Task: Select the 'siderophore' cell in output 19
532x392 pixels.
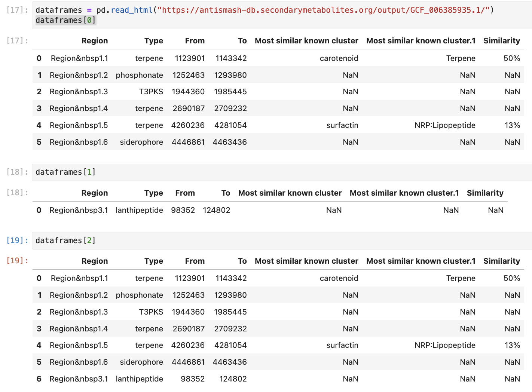Action: click(x=141, y=362)
